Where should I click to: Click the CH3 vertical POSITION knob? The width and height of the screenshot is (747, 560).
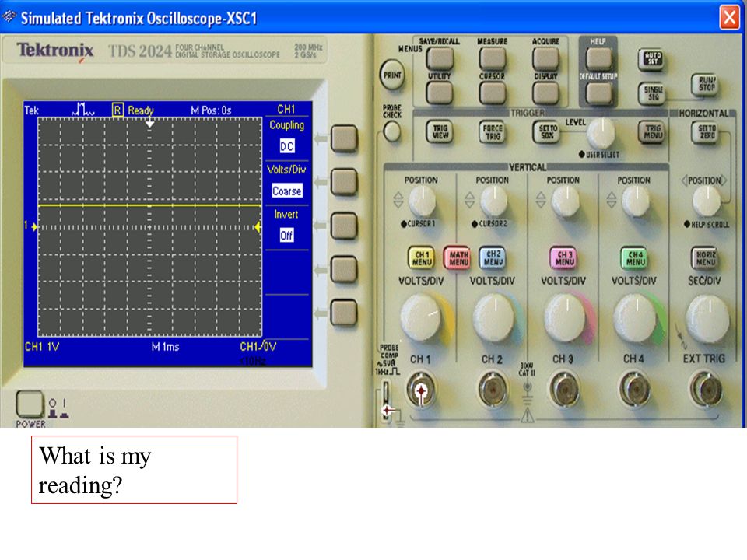pyautogui.click(x=566, y=201)
